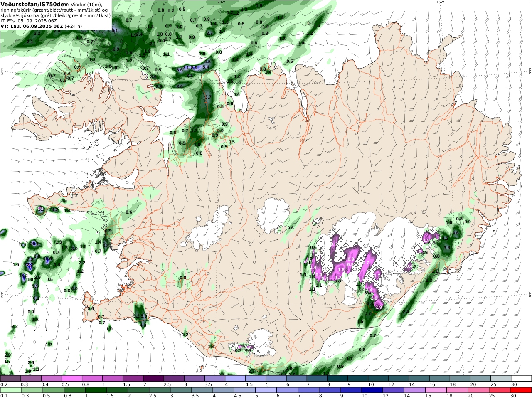The image size is (532, 399).
Task: Click the 6.6 precipitation value on map
Action: (x=180, y=70)
